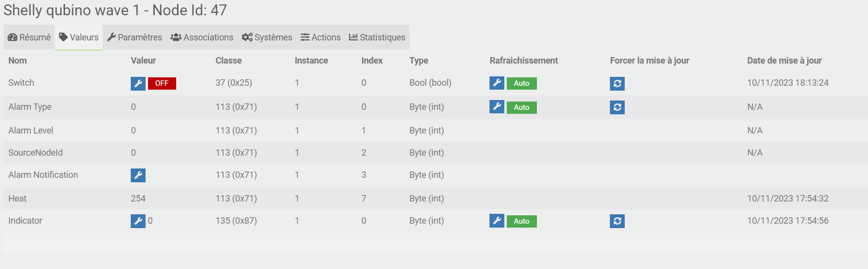Click the wrench icon next to Indicator value
This screenshot has width=868, height=269.
[138, 221]
